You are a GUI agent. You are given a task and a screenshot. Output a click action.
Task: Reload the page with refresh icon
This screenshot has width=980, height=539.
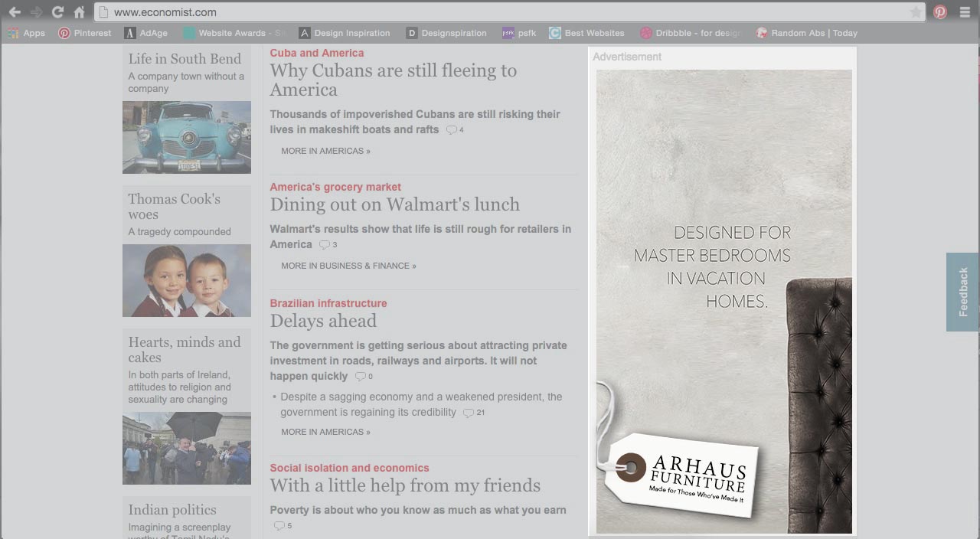pyautogui.click(x=57, y=12)
